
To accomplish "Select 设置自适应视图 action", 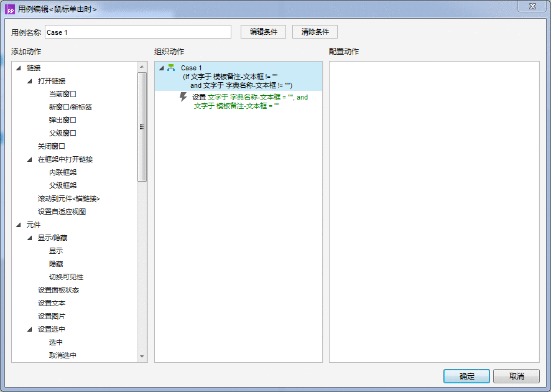I will 62,212.
